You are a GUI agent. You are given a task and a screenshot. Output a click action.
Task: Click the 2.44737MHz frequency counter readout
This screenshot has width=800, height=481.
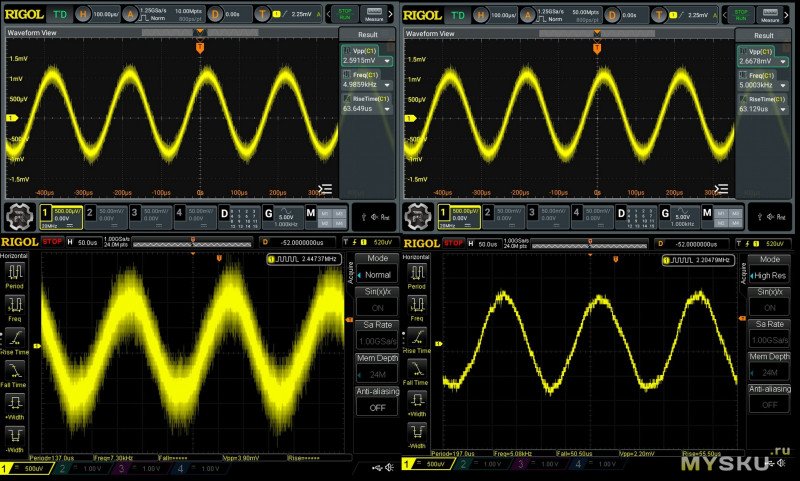point(303,259)
